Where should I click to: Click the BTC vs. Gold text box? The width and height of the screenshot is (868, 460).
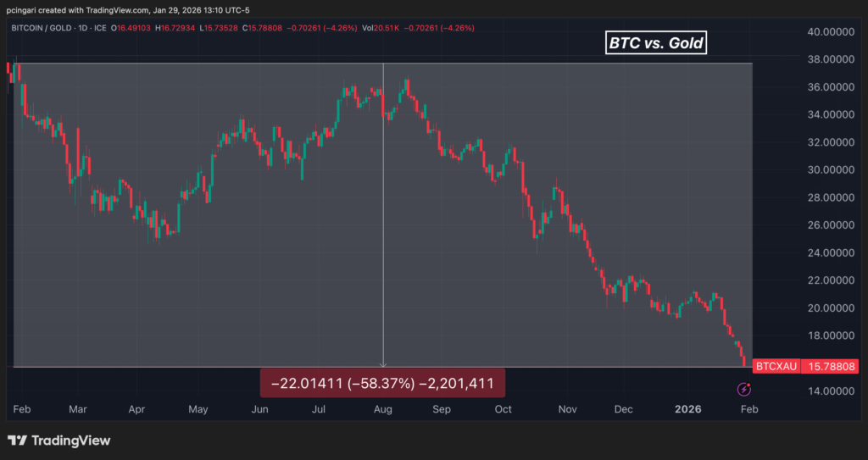656,42
